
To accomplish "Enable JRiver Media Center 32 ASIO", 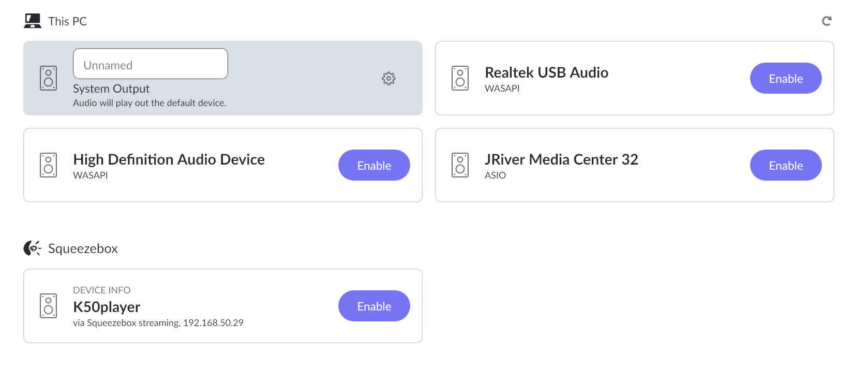I will coord(786,165).
